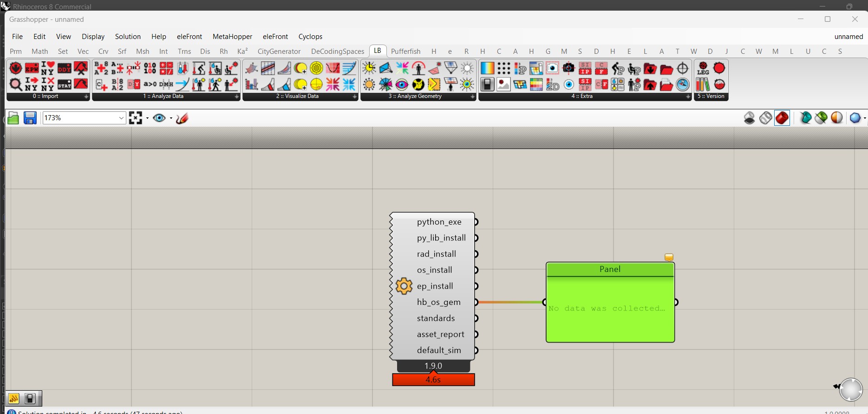
Task: Click the DMH time icon
Action: 166,84
